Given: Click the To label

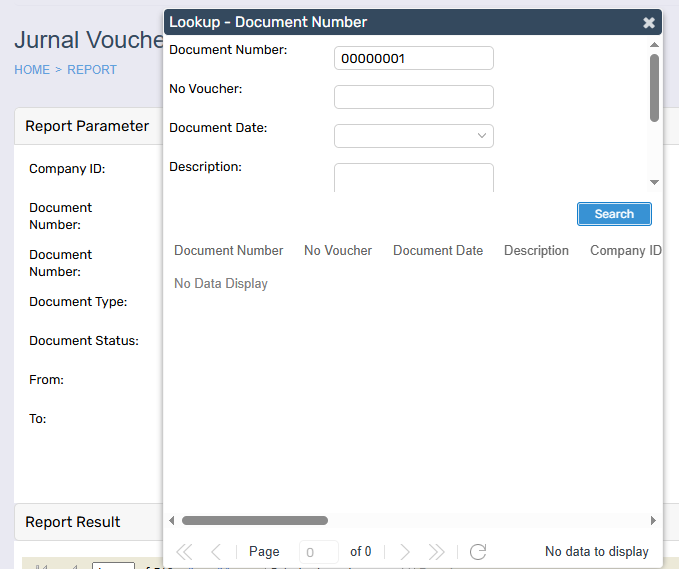Looking at the screenshot, I should click(x=38, y=419).
